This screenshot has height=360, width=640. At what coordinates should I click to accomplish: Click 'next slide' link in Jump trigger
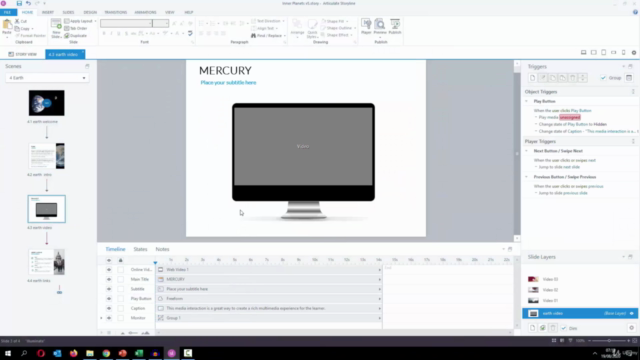click(571, 167)
